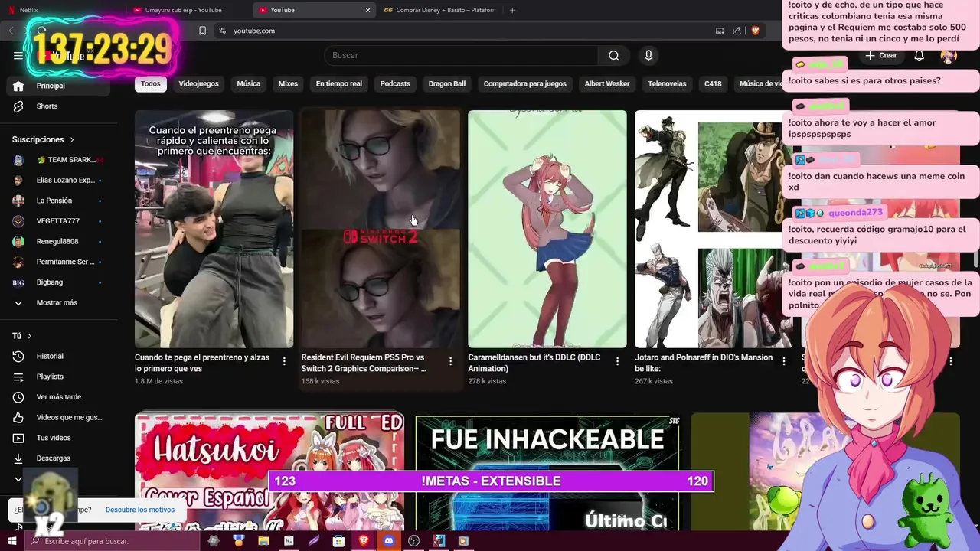The image size is (980, 551).
Task: Open Renegul8808 subscription channel
Action: click(x=58, y=242)
